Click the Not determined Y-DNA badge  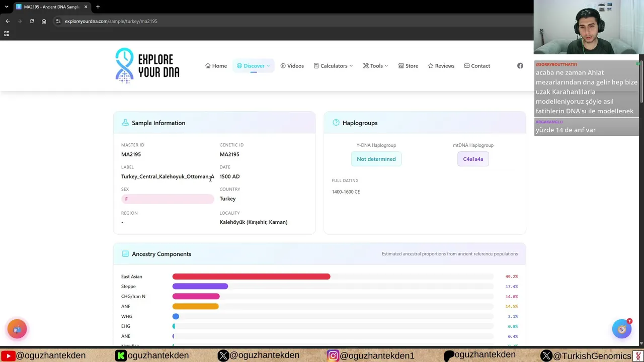click(x=376, y=159)
